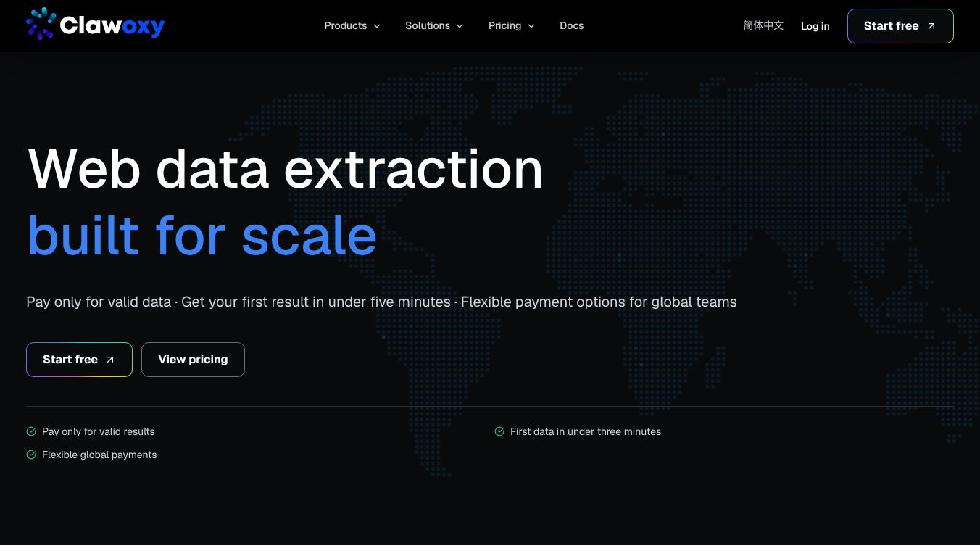Viewport: 980px width, 551px height.
Task: Click the Start free button in header
Action: pos(900,26)
